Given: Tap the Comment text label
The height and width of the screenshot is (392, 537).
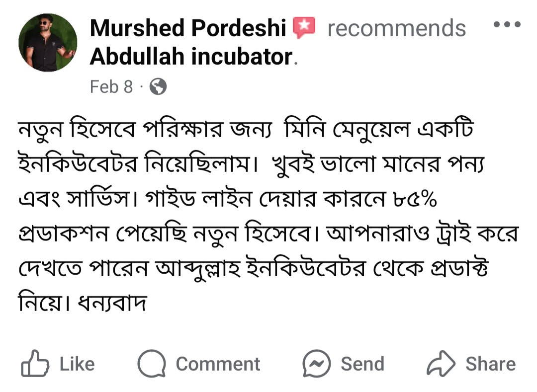Looking at the screenshot, I should point(218,364).
